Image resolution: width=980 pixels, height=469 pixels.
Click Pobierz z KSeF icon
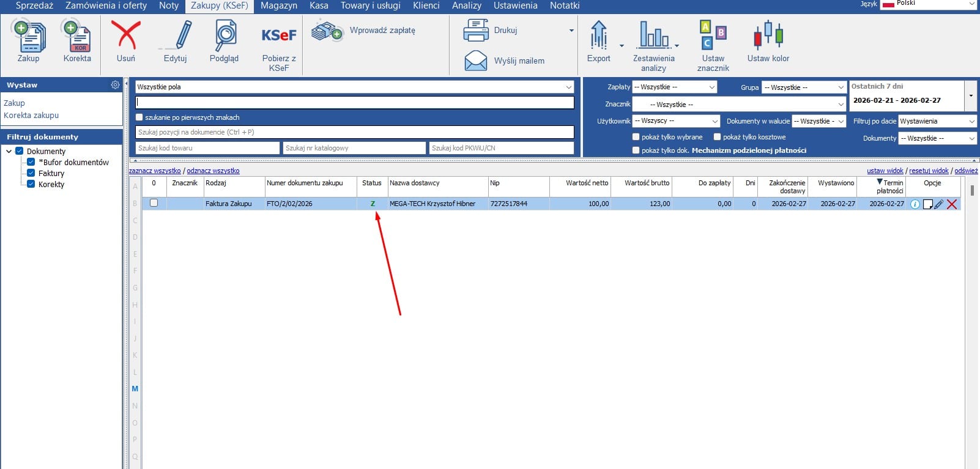pyautogui.click(x=279, y=35)
